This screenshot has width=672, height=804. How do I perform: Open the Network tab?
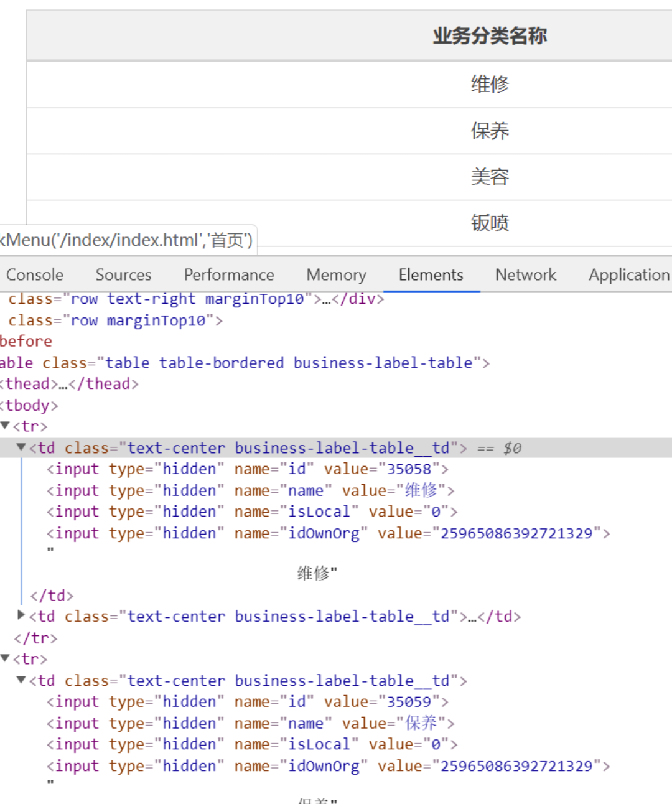526,274
